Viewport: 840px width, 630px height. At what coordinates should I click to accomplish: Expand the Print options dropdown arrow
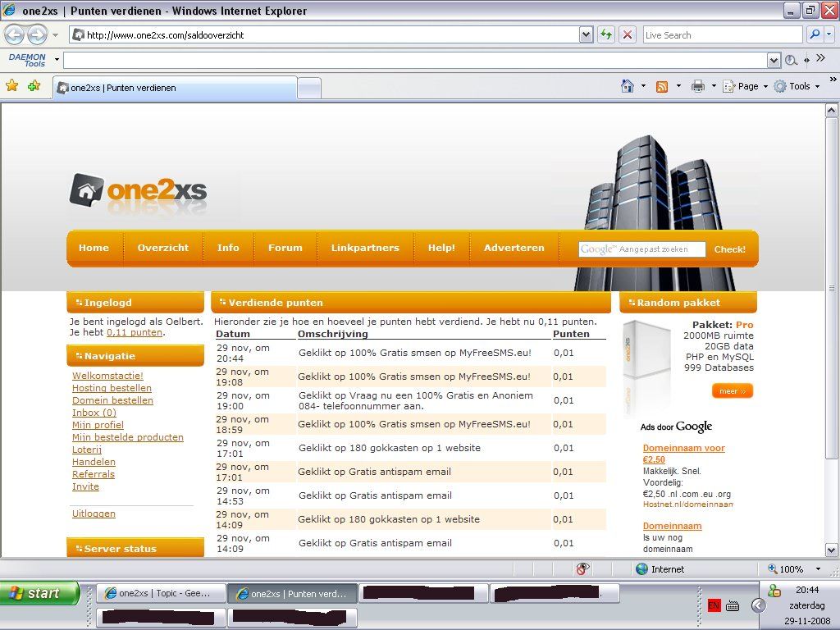714,85
